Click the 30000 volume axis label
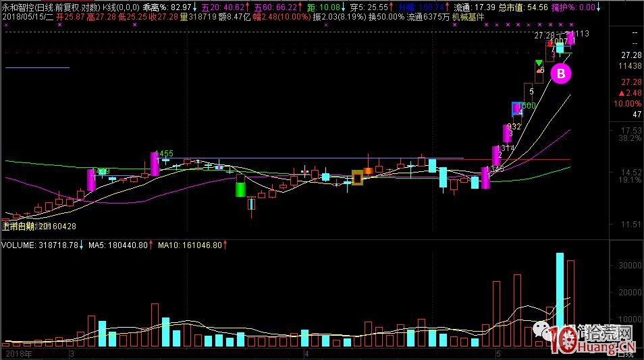Image resolution: width=644 pixels, height=360 pixels. click(x=630, y=266)
